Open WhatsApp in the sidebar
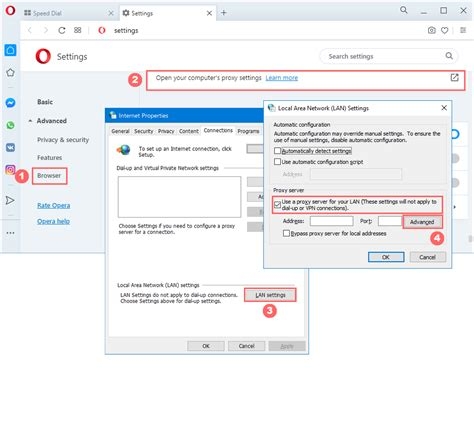The width and height of the screenshot is (474, 442). pos(10,125)
